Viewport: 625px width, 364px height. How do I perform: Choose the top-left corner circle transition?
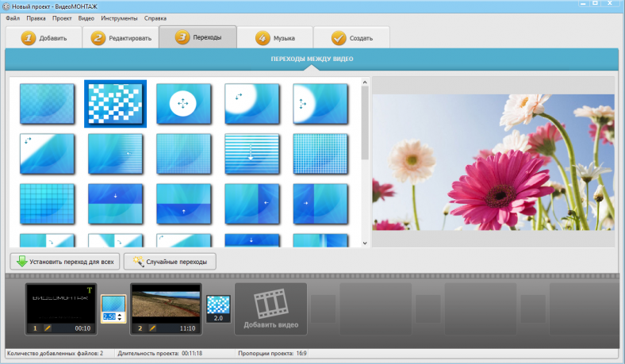[x=252, y=104]
